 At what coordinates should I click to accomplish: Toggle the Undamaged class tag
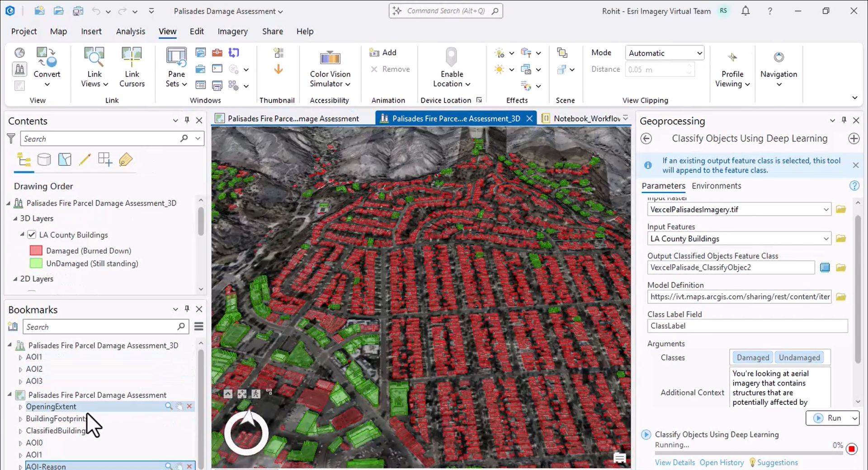tap(799, 357)
